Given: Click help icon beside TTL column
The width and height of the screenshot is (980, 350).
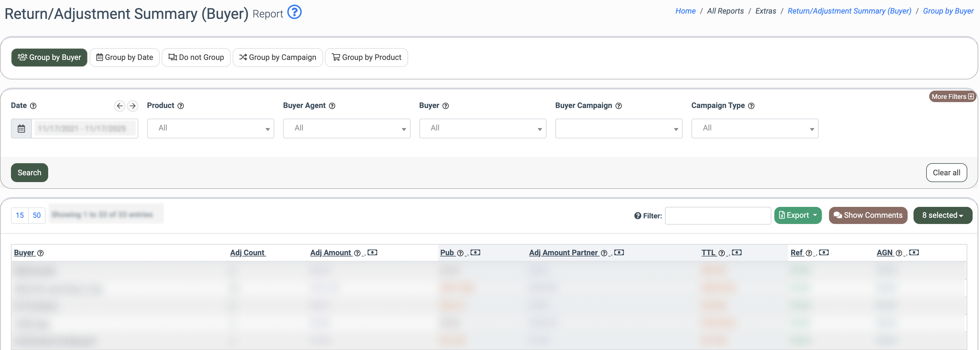Looking at the screenshot, I should 721,253.
